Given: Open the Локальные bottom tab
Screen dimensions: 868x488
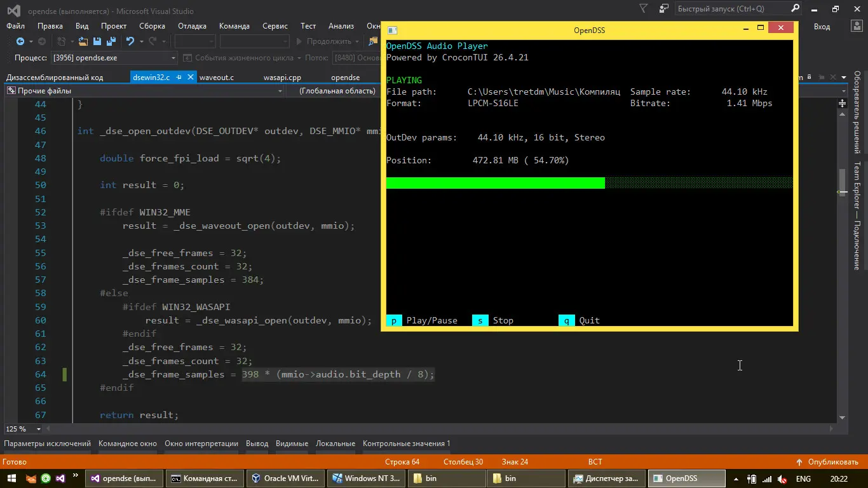Looking at the screenshot, I should tap(336, 444).
